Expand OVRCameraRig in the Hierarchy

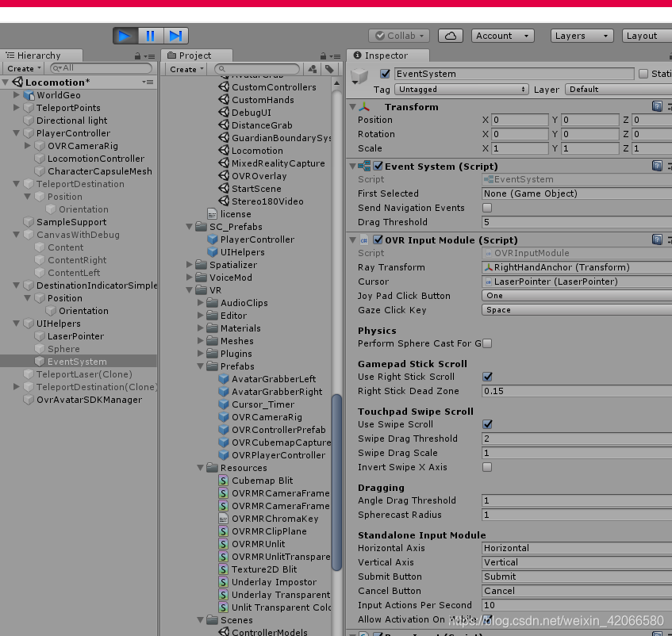(x=28, y=146)
